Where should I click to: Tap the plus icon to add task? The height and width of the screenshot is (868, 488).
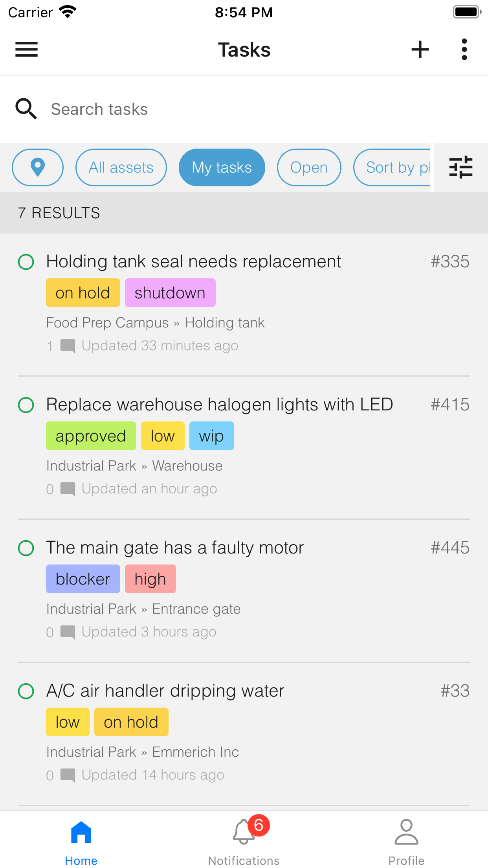(x=420, y=50)
